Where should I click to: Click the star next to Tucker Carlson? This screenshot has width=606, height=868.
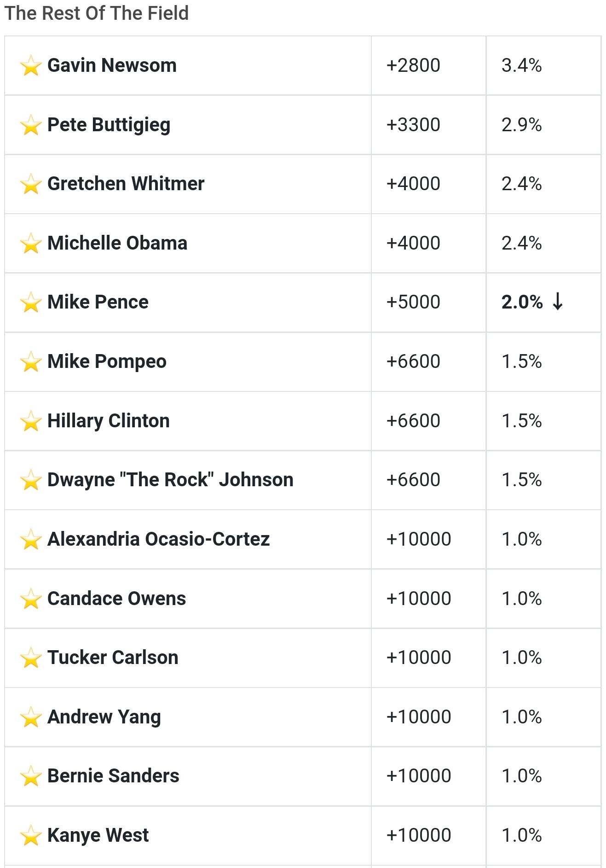[31, 658]
